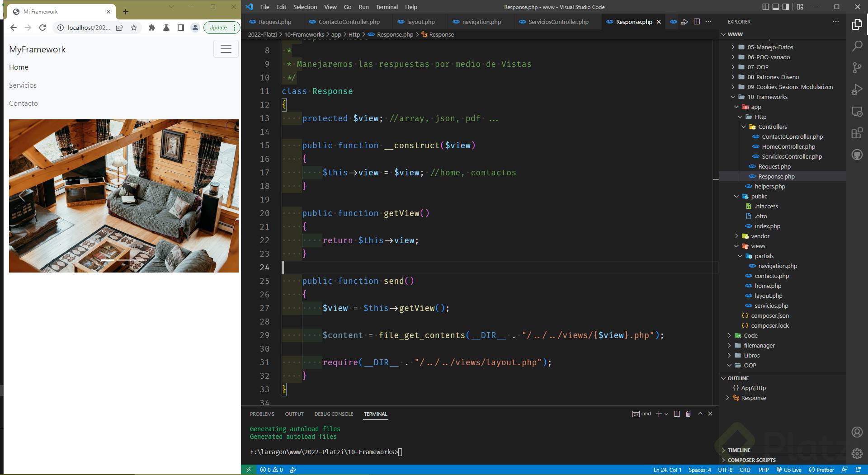Image resolution: width=868 pixels, height=475 pixels.
Task: Kill the terminal with the trash icon
Action: (688, 414)
